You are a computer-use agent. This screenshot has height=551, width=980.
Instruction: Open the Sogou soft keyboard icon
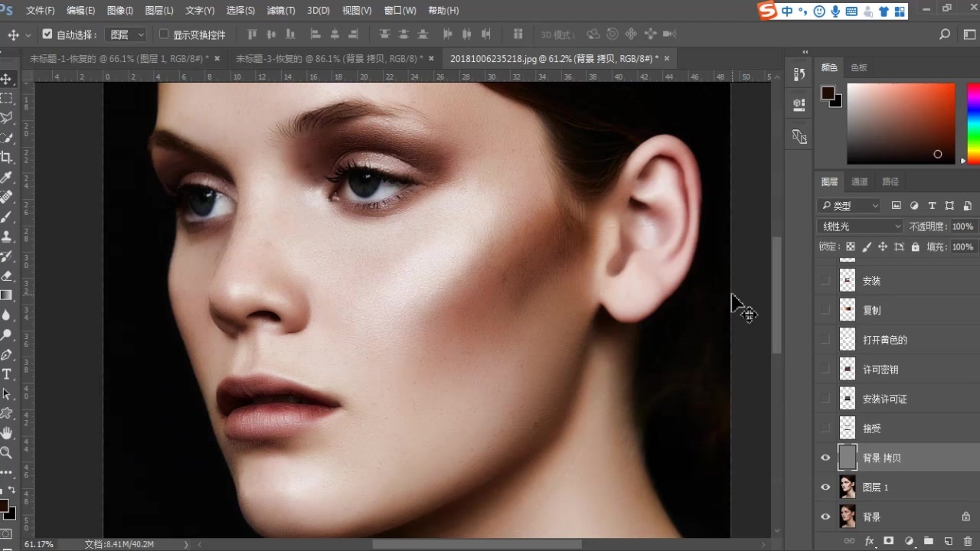[851, 11]
